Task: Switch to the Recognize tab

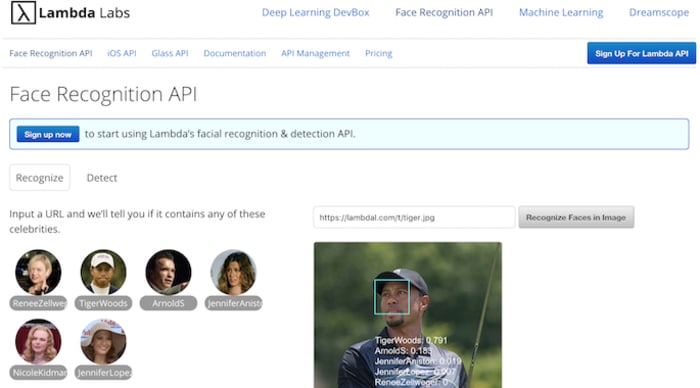Action: tap(39, 177)
